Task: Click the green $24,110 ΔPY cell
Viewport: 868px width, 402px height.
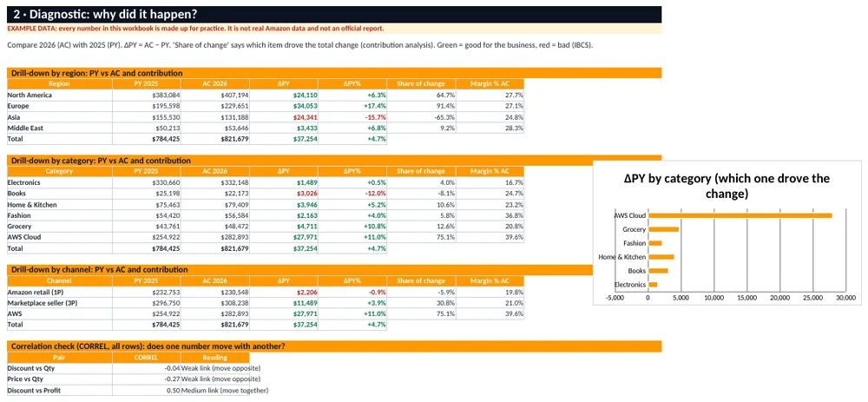Action: coord(284,96)
